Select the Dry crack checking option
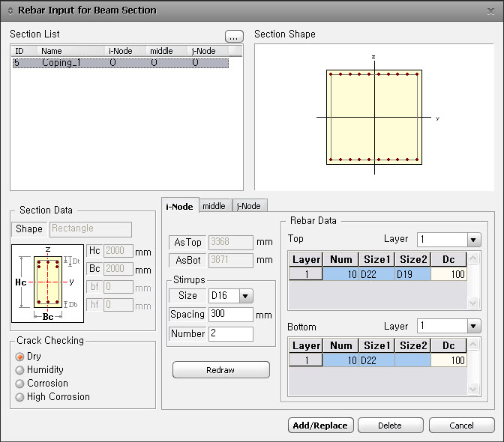 [x=20, y=357]
